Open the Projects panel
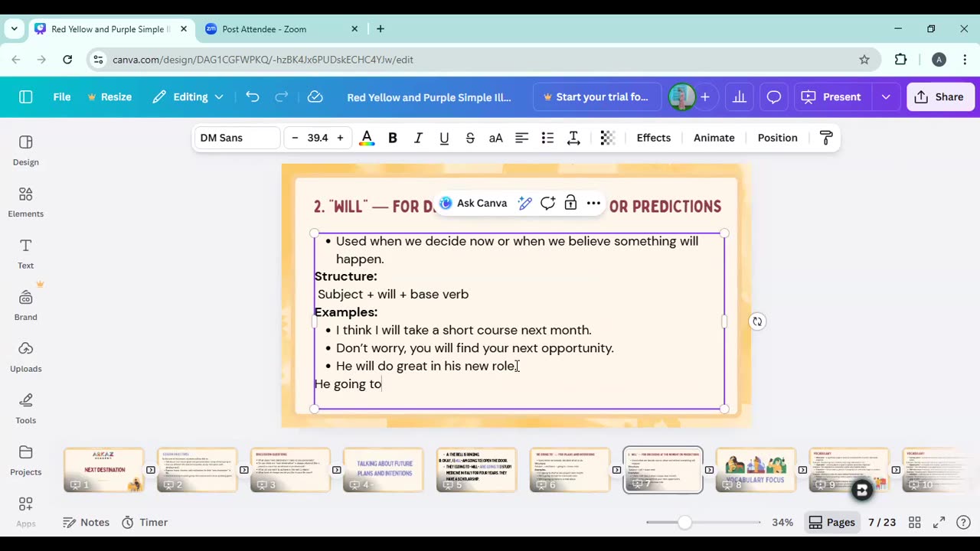The image size is (980, 551). pos(25,460)
